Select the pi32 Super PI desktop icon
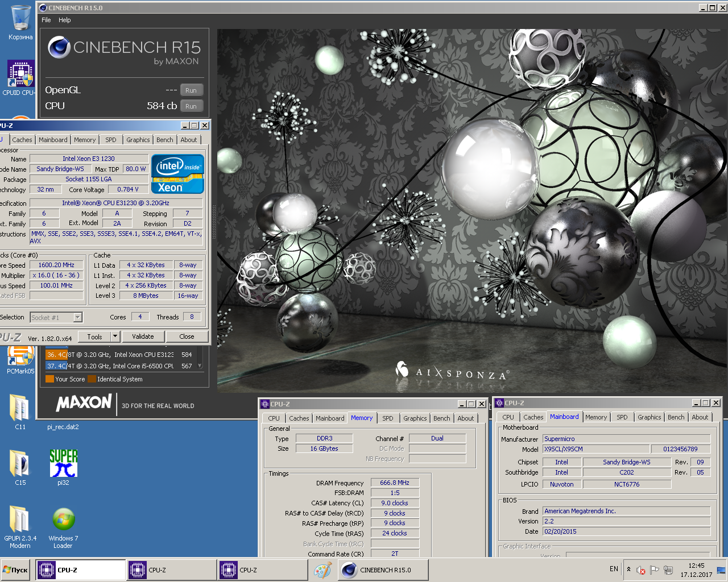Viewport: 728px width, 582px height. tap(63, 467)
